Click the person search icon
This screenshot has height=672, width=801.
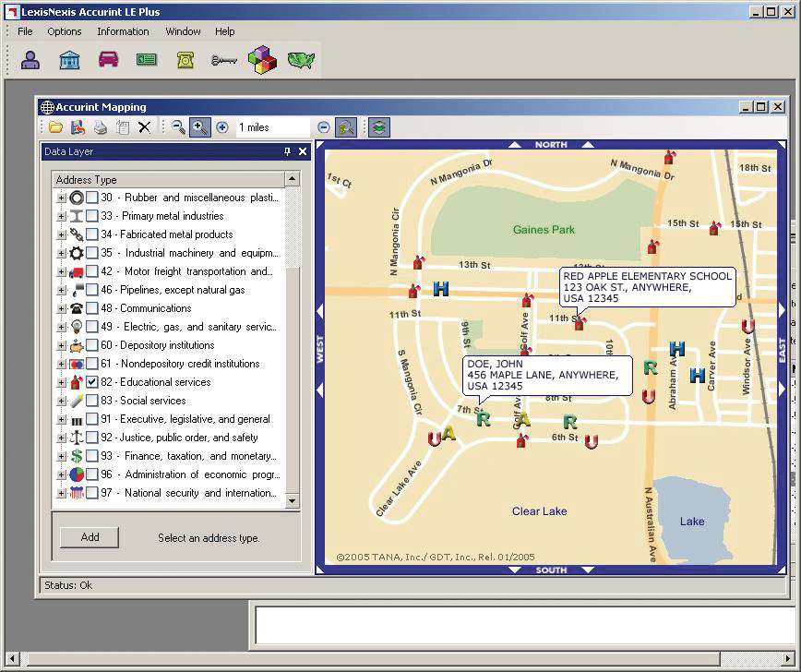(x=30, y=61)
